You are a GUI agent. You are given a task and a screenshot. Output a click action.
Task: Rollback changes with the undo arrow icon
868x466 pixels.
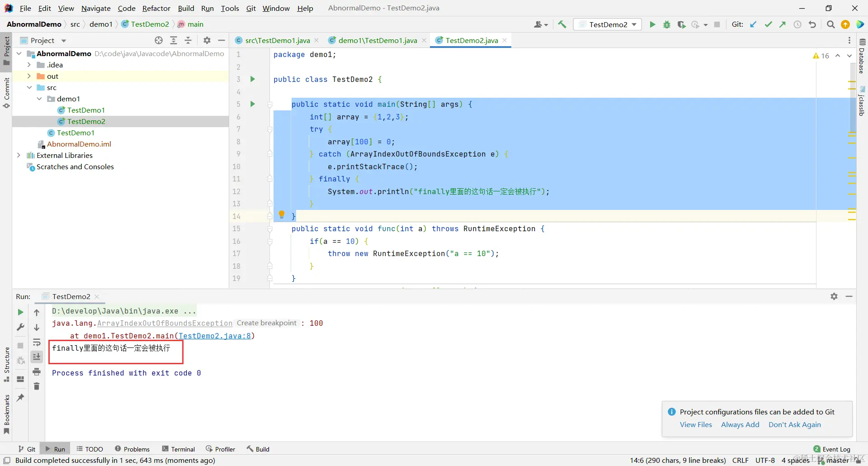tap(812, 24)
